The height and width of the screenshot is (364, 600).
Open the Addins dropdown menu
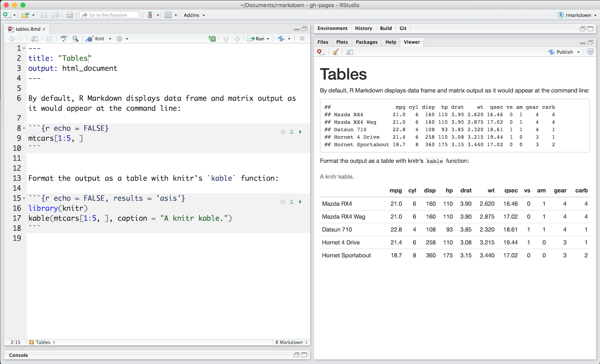click(195, 15)
